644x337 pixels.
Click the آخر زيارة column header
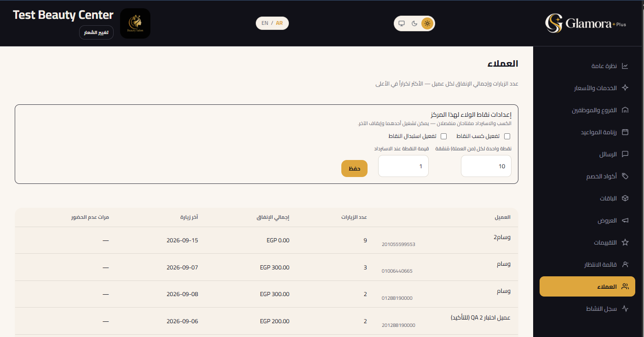click(189, 217)
